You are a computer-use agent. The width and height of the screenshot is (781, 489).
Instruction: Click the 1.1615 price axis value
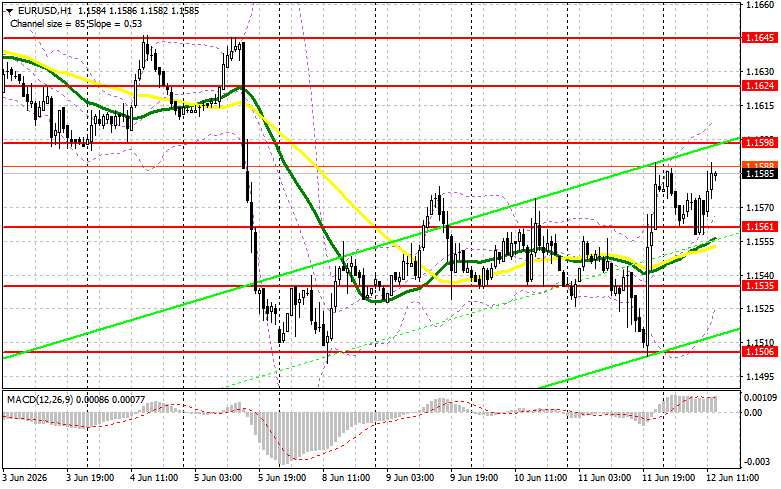pyautogui.click(x=760, y=106)
